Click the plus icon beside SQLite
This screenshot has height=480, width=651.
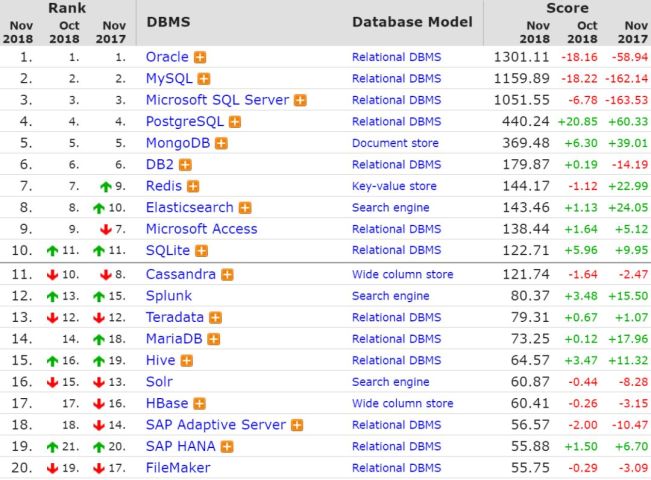(201, 251)
